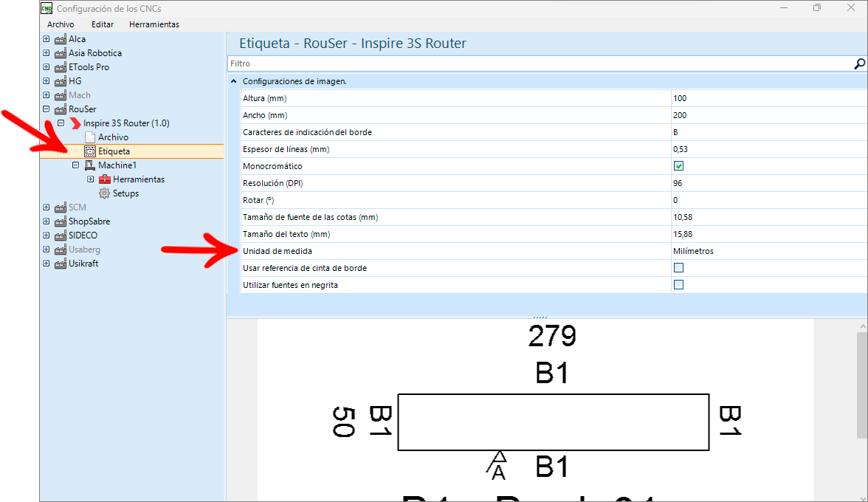Image resolution: width=868 pixels, height=502 pixels.
Task: Collapse Configuraciones de imagen section
Action: [233, 81]
